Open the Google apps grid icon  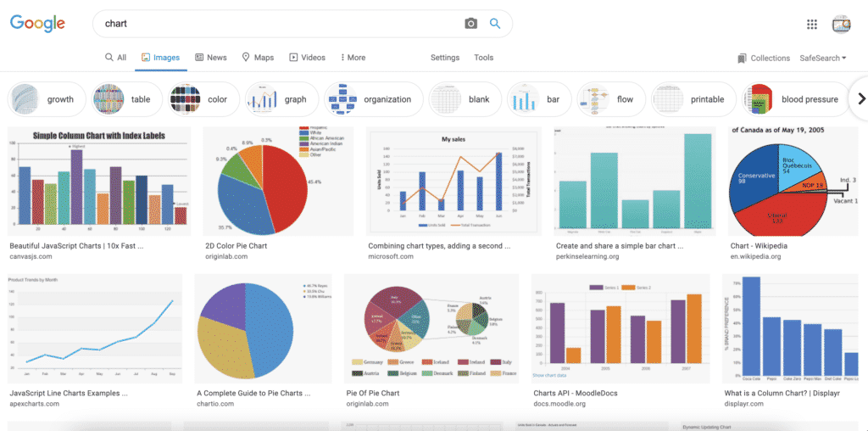pyautogui.click(x=812, y=25)
